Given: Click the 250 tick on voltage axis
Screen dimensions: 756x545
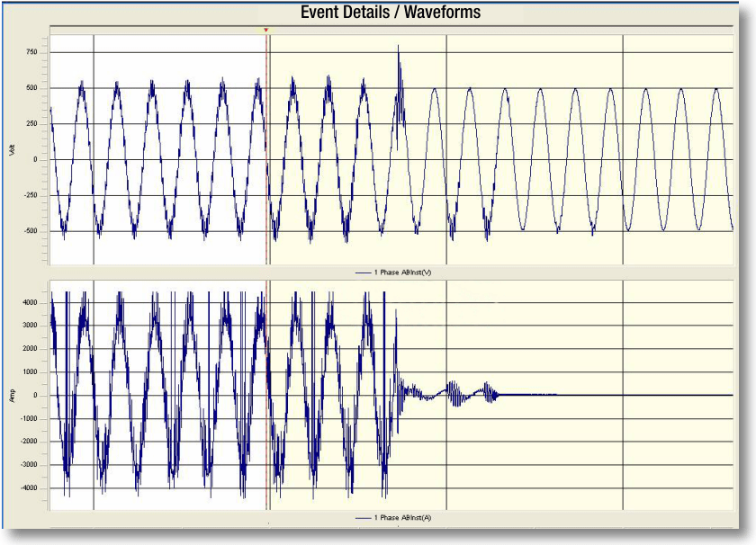Looking at the screenshot, I should (x=31, y=123).
